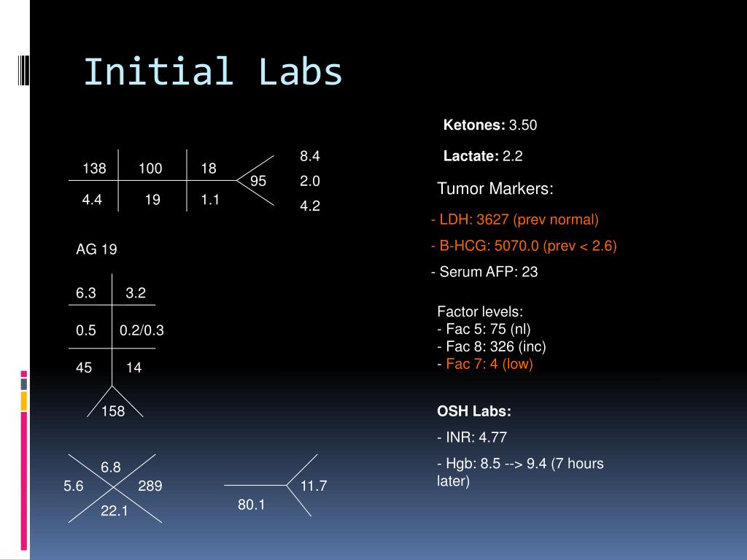Click the value 0.5 in liver panel
Viewport: 747px width, 560px height.
pyautogui.click(x=86, y=330)
